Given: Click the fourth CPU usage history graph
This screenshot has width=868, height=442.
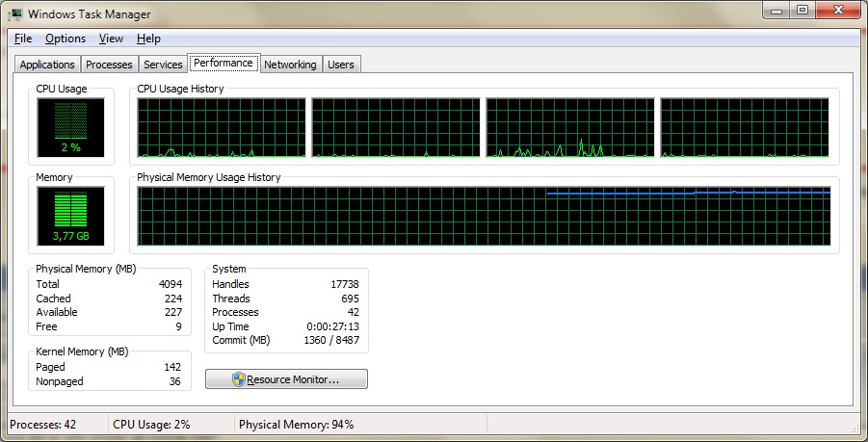Looking at the screenshot, I should tap(745, 128).
